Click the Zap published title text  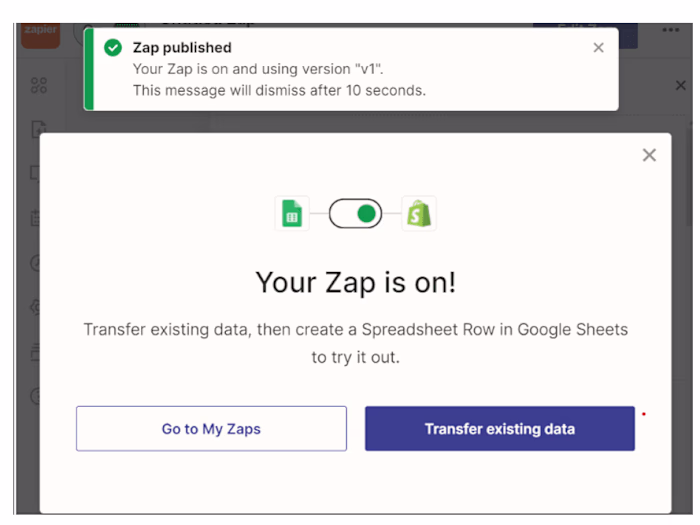pyautogui.click(x=181, y=47)
